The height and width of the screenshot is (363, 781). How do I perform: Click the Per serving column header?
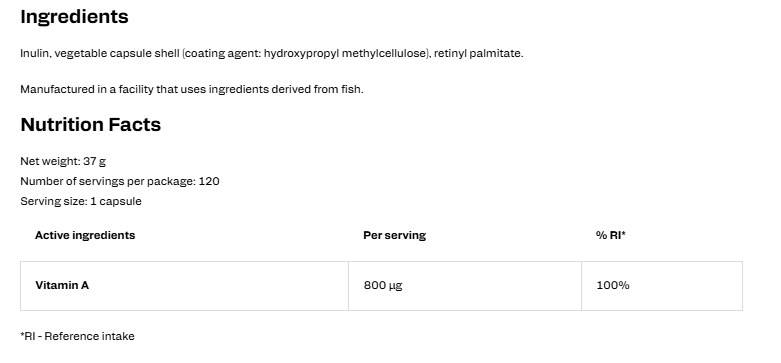coord(394,235)
